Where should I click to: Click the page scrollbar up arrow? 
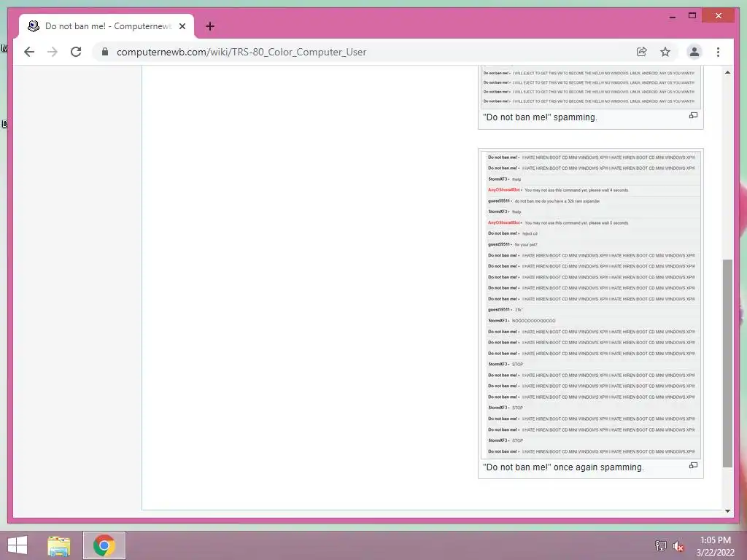point(727,72)
